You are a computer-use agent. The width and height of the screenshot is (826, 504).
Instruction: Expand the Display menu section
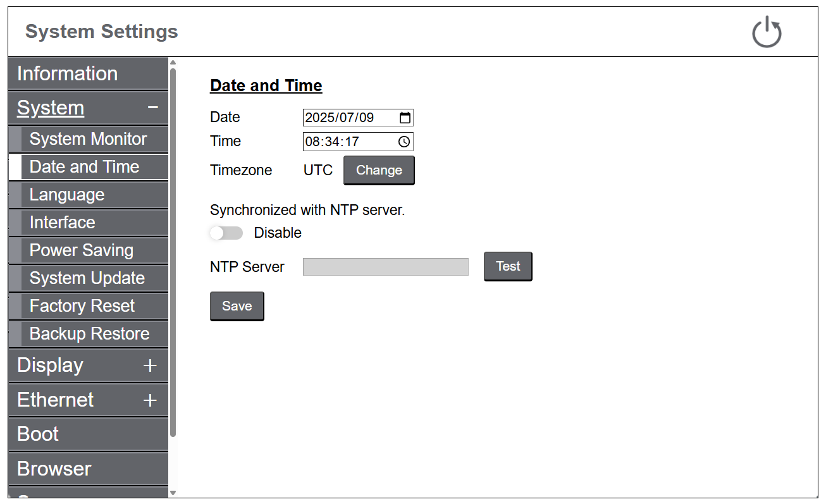150,366
